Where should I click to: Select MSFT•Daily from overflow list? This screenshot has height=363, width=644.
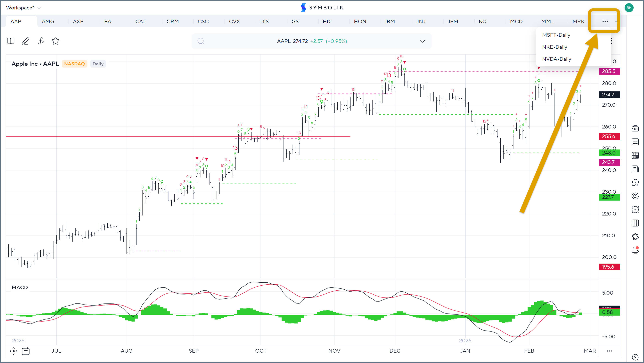coord(556,35)
